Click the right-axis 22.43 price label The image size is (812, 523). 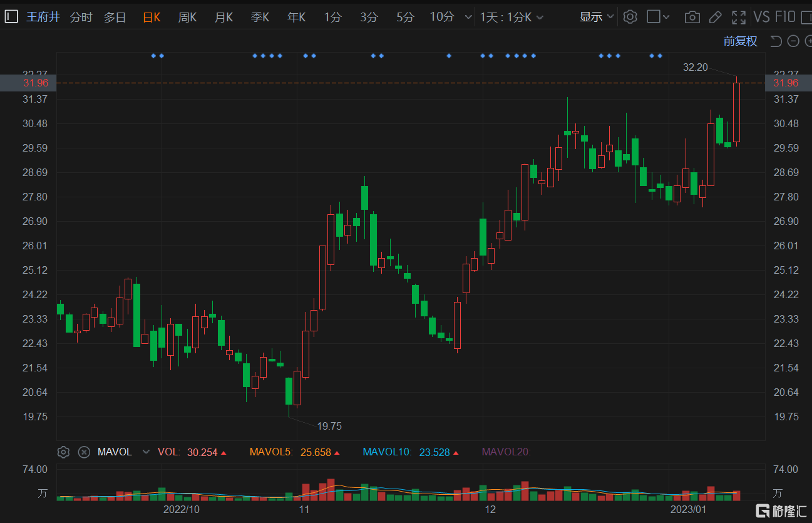pos(786,343)
